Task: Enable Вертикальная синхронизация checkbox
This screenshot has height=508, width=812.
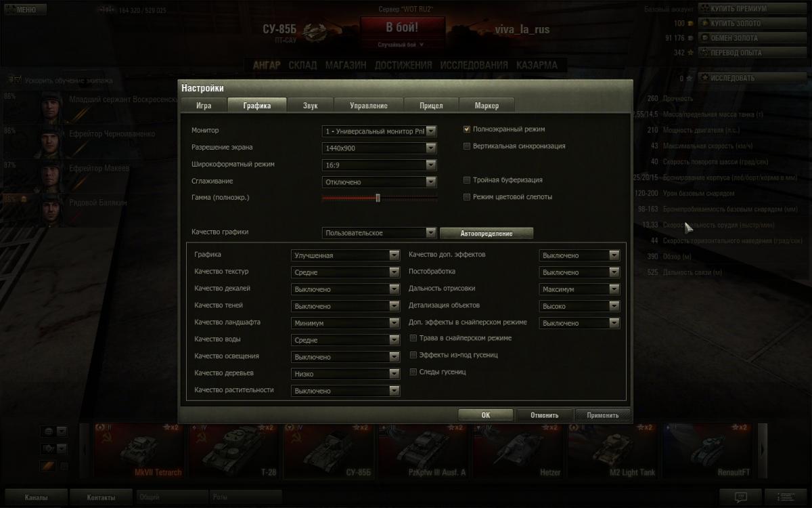Action: tap(467, 146)
